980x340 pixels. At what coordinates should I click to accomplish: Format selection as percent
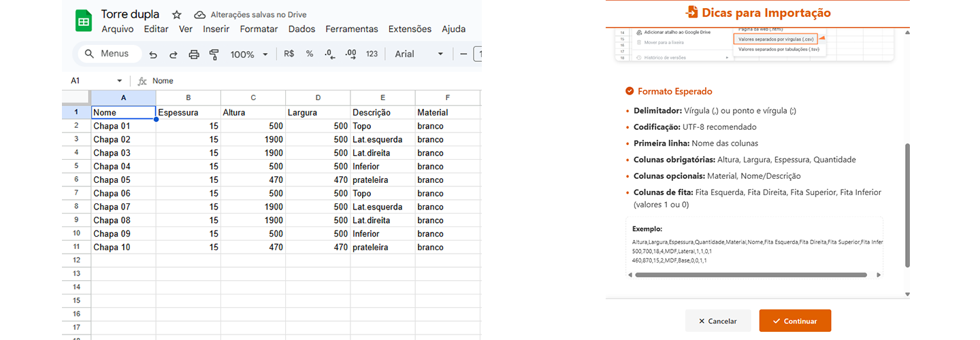310,54
